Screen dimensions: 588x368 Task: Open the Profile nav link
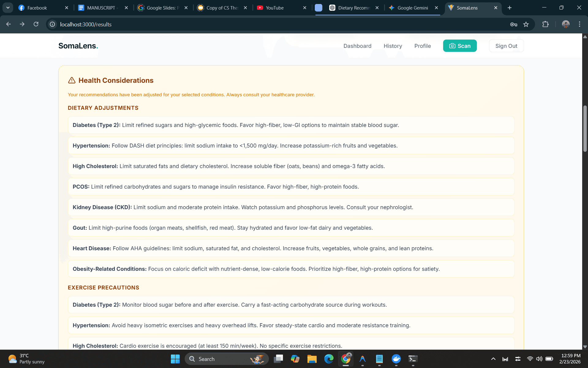pyautogui.click(x=422, y=46)
